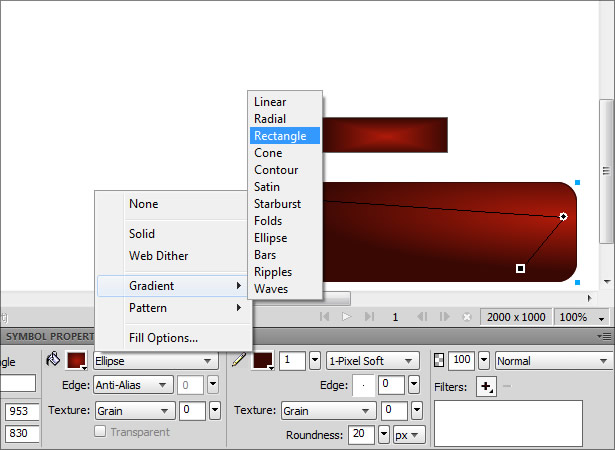Open fill category Ellipse dropdown
This screenshot has height=450, width=615.
coord(155,361)
